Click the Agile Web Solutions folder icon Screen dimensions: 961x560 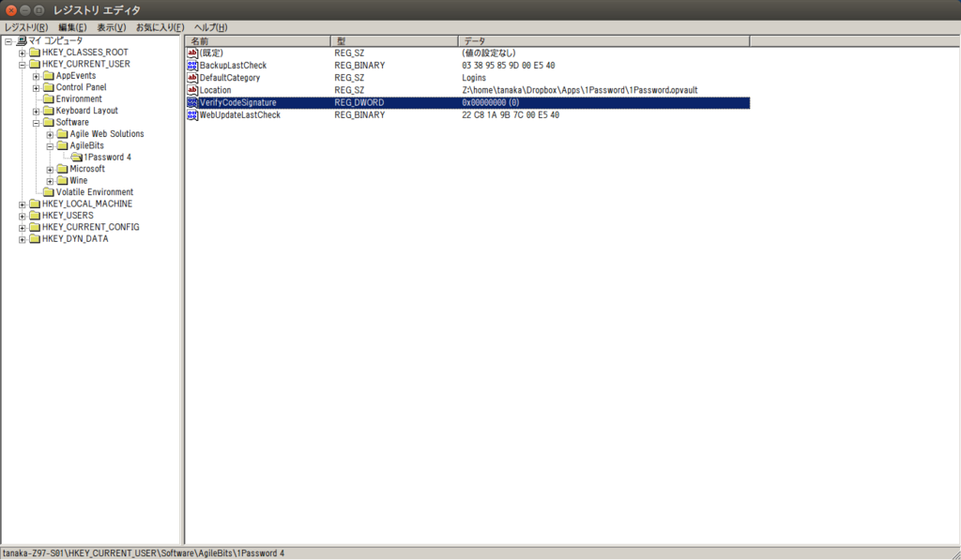(x=63, y=134)
